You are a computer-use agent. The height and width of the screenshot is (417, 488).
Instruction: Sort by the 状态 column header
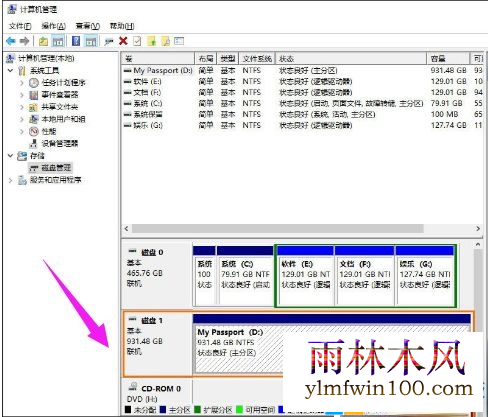351,59
